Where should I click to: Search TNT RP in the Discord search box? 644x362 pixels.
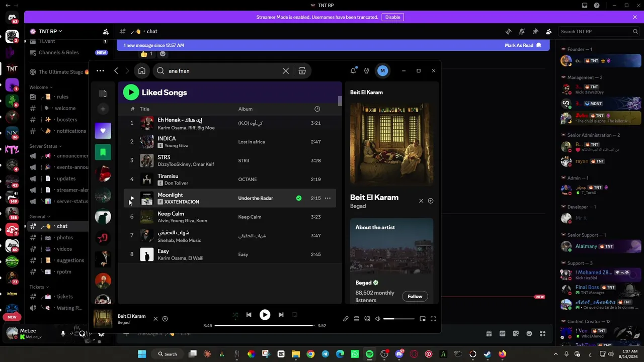(x=599, y=32)
